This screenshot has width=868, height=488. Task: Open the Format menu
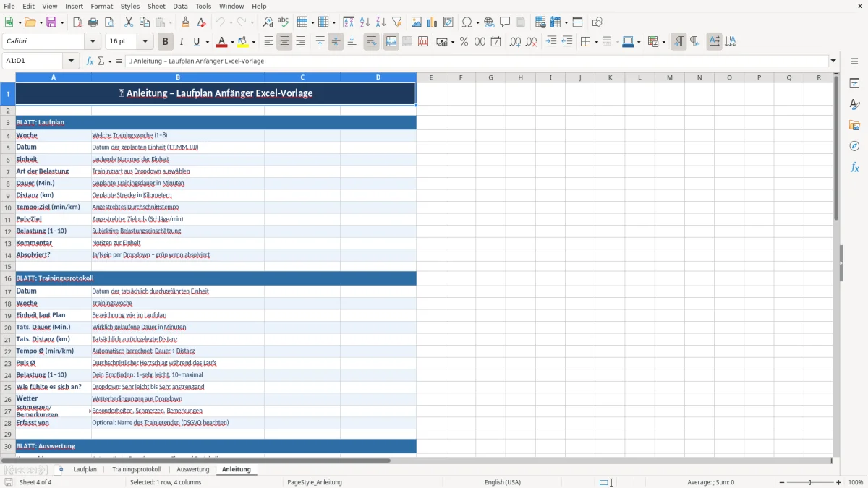click(102, 6)
